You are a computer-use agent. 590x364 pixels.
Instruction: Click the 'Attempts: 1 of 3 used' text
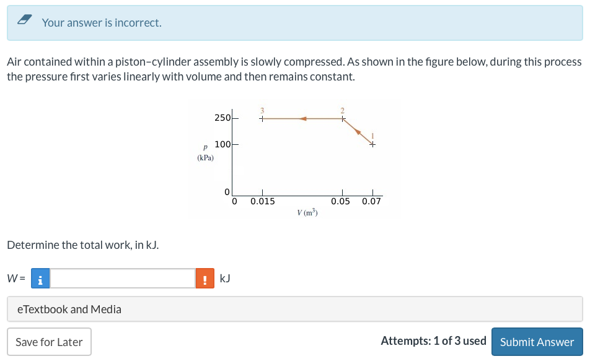point(432,341)
